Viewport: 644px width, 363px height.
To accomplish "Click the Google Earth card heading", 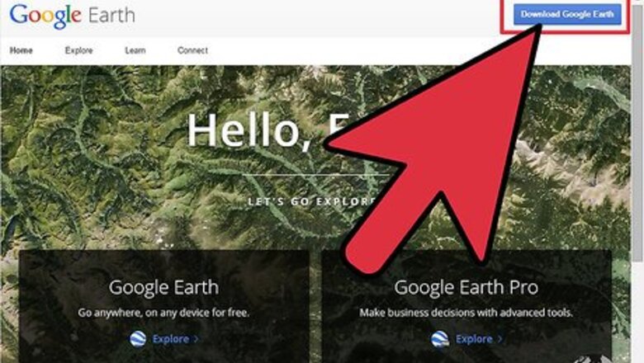I will click(x=163, y=288).
